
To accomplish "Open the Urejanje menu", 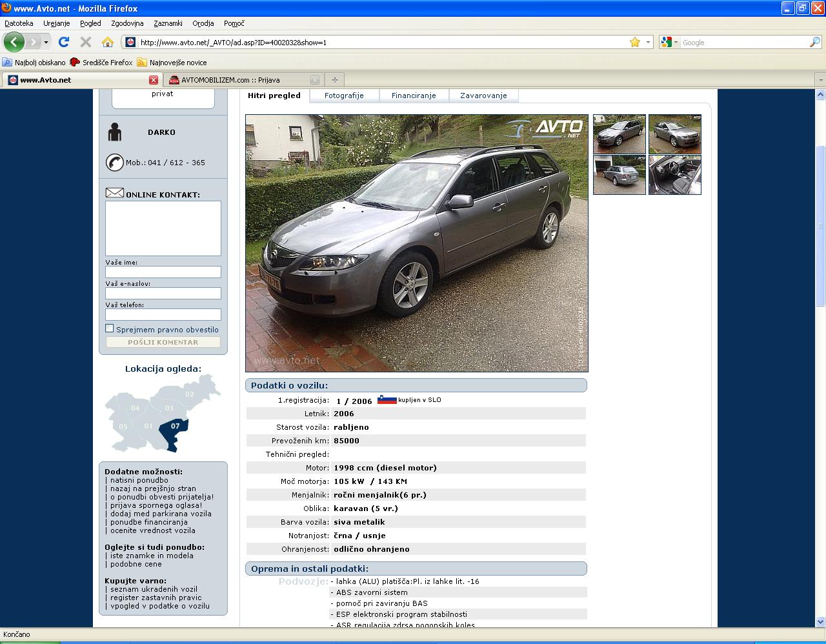I will 56,23.
